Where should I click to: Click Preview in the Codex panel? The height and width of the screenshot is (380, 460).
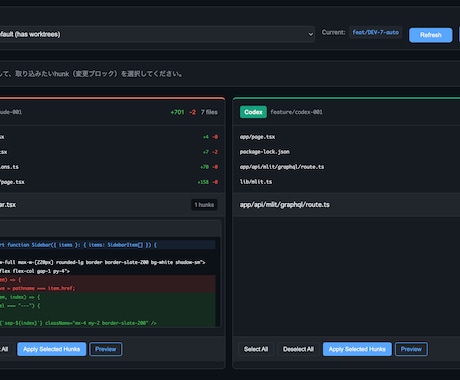[411, 349]
